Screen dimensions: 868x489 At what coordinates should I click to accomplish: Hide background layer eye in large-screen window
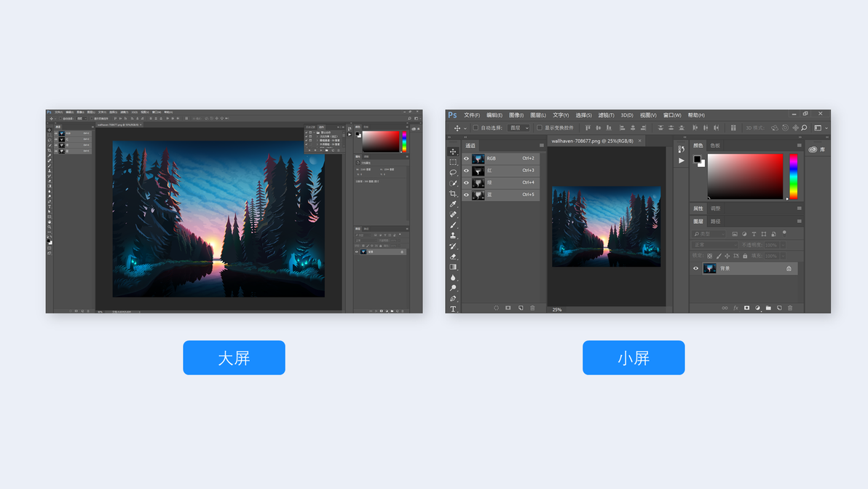(x=357, y=252)
